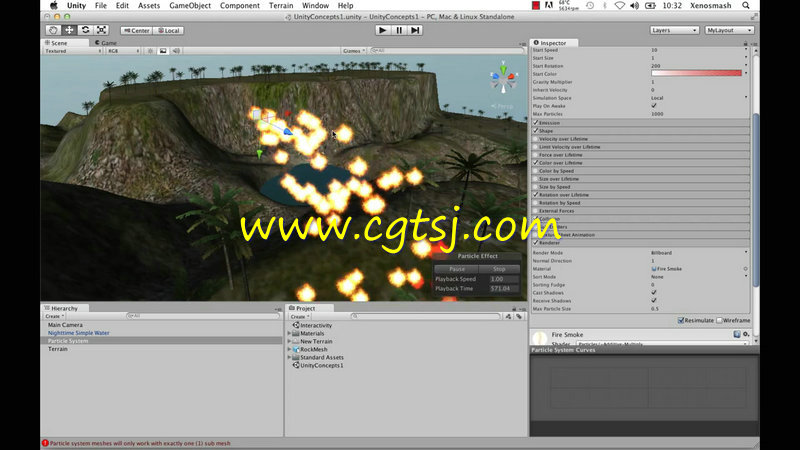Click Fire Smoke material preview sphere
The image size is (800, 450).
539,338
